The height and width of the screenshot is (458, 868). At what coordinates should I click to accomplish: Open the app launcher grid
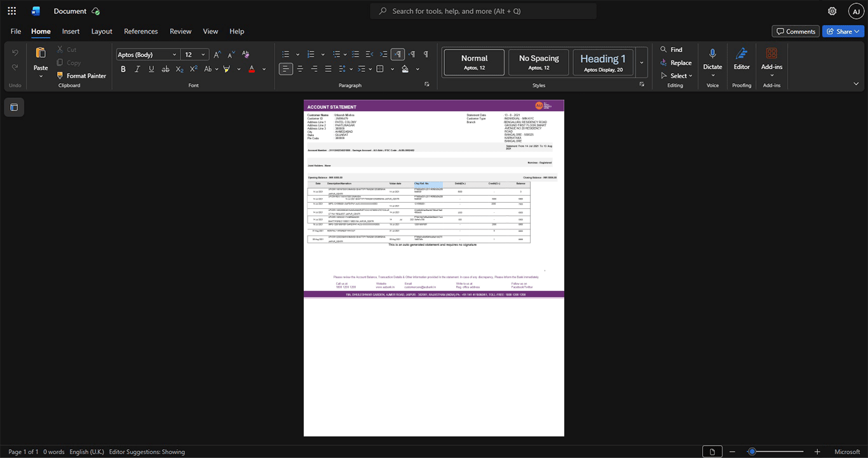coord(11,11)
